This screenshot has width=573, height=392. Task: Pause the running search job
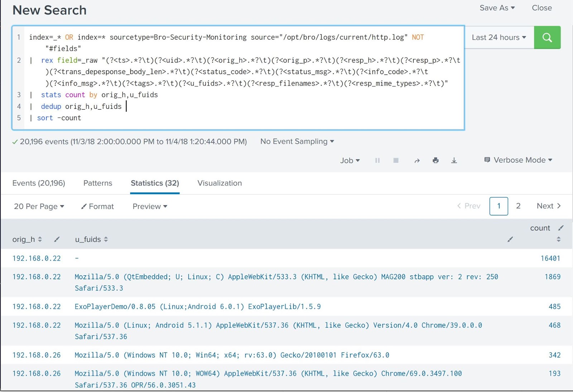pos(377,160)
